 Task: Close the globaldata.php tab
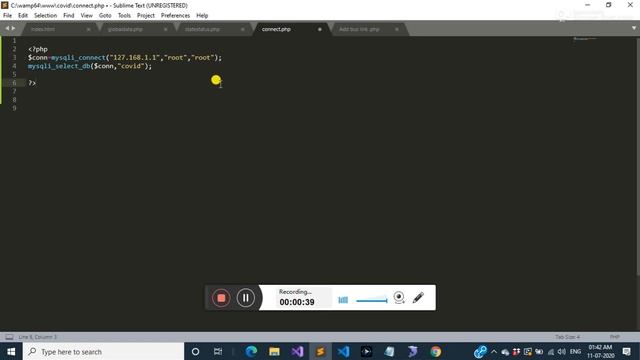pos(165,29)
